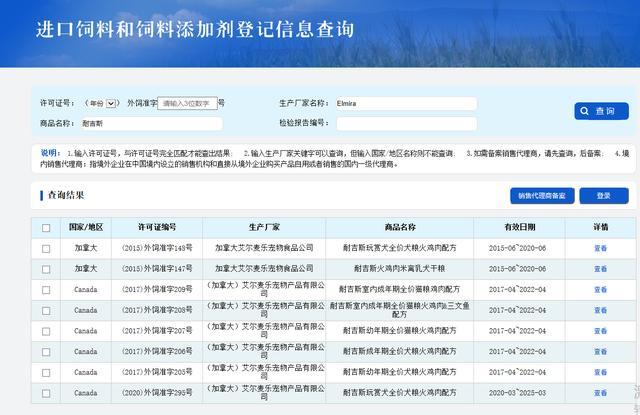
Task: Click the 销售代理商备案 button
Action: (542, 195)
